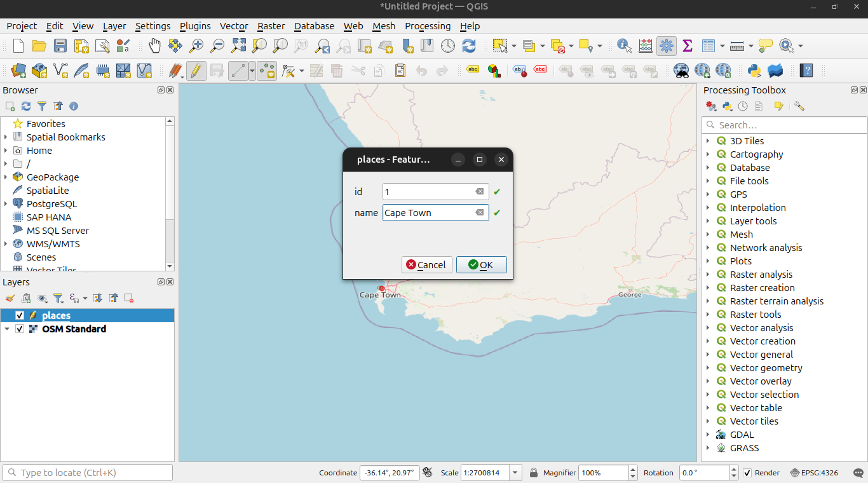Click Cancel in the feature dialog
The width and height of the screenshot is (868, 483).
426,265
